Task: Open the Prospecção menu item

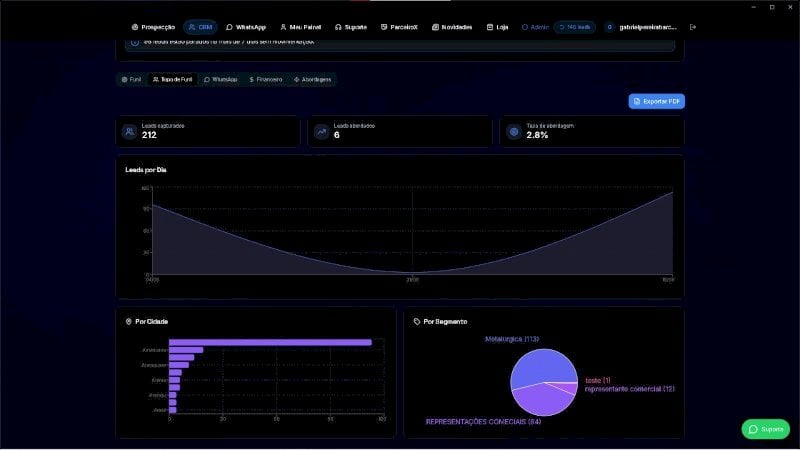Action: coord(153,27)
